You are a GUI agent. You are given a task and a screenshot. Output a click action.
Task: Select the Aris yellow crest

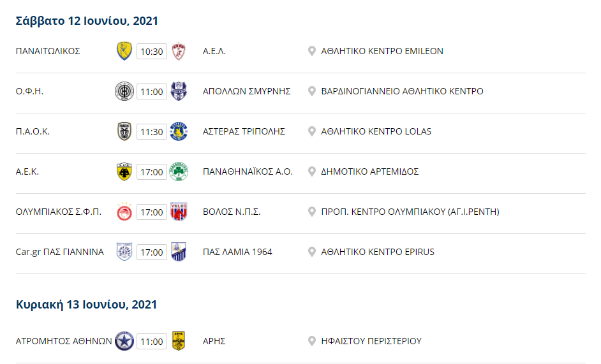(x=179, y=341)
